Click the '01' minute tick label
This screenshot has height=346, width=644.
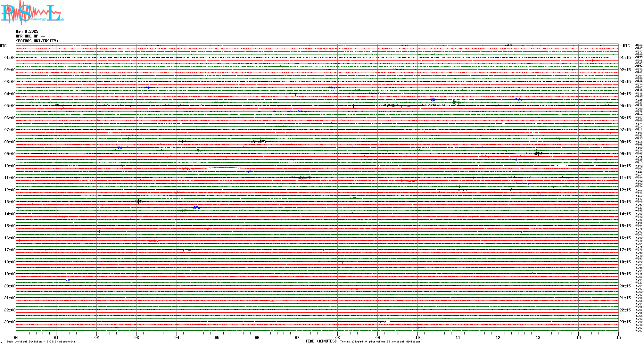click(56, 337)
